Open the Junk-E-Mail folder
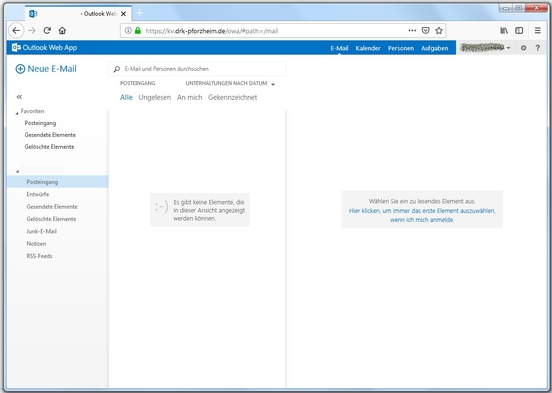Viewport: 552px width, 393px height. [x=42, y=231]
